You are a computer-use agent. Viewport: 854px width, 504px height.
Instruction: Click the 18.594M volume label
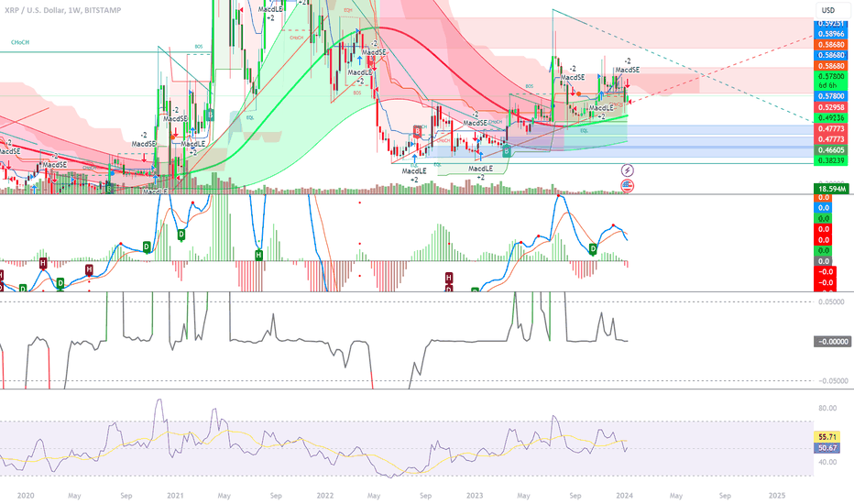(830, 189)
